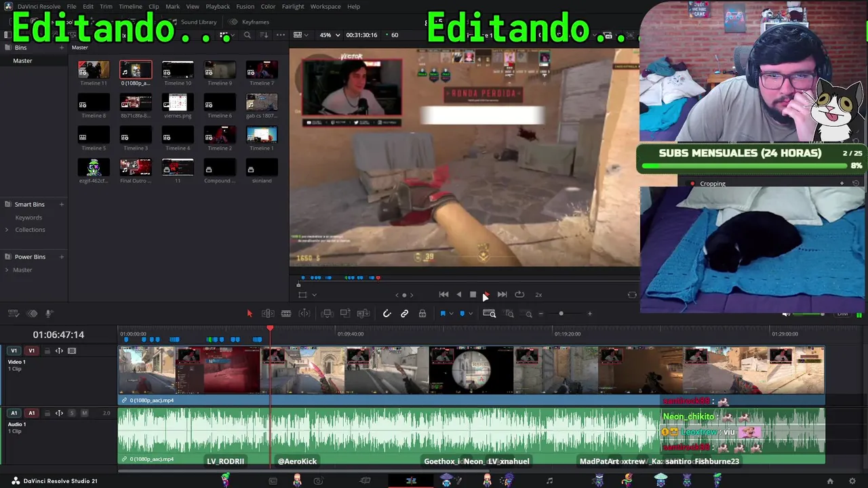Open the Flag color dropdown arrow
Screen dimensions: 868x488
click(x=451, y=314)
